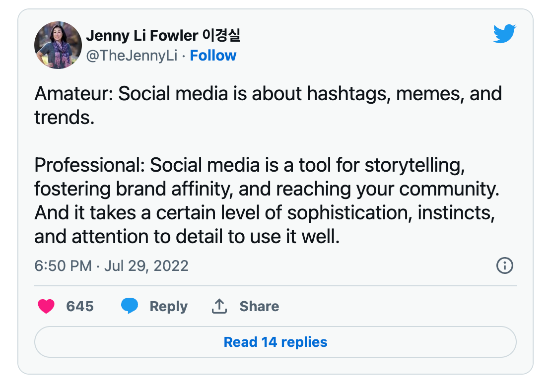
Task: Click the Jul 29, 2022 date
Action: pyautogui.click(x=146, y=266)
